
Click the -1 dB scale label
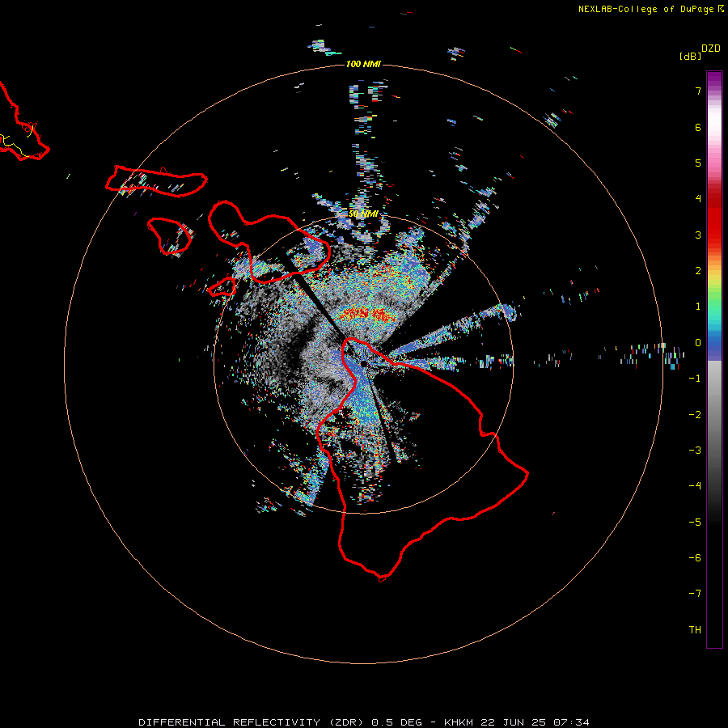pos(695,379)
